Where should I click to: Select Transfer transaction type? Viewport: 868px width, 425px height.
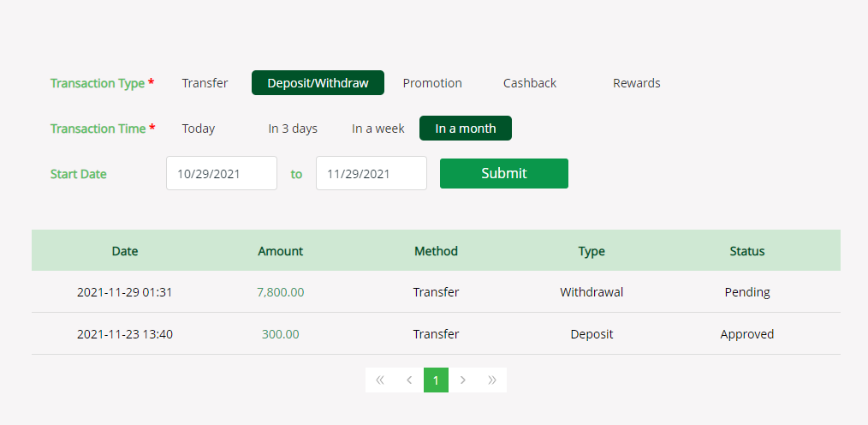click(x=205, y=83)
